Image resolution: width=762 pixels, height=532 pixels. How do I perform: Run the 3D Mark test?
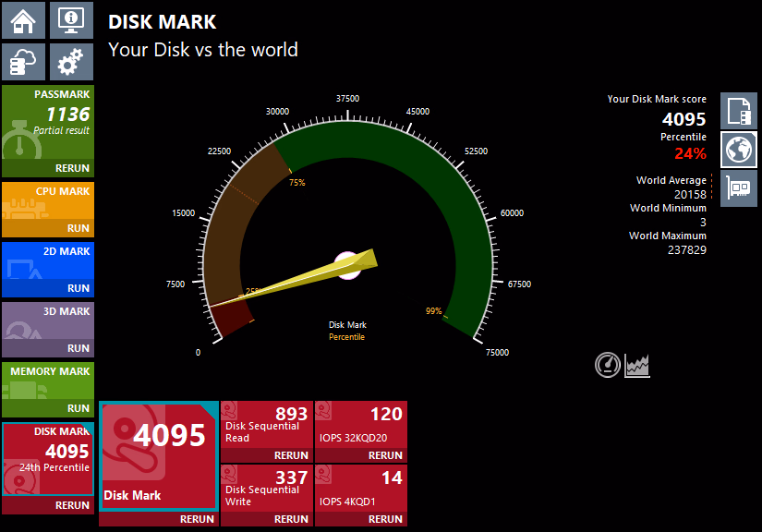click(x=78, y=348)
